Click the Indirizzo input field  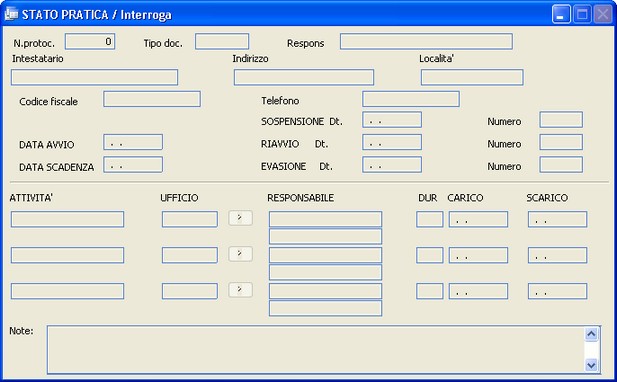pyautogui.click(x=304, y=77)
